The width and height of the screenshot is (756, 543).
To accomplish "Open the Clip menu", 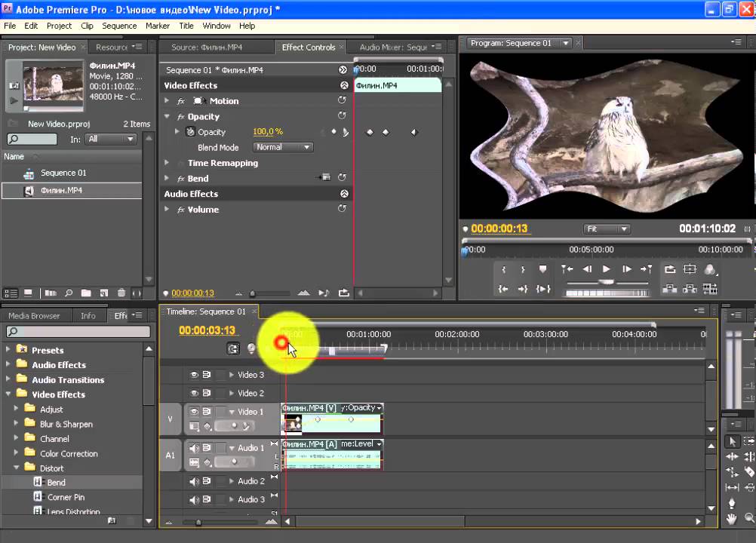I will (87, 26).
